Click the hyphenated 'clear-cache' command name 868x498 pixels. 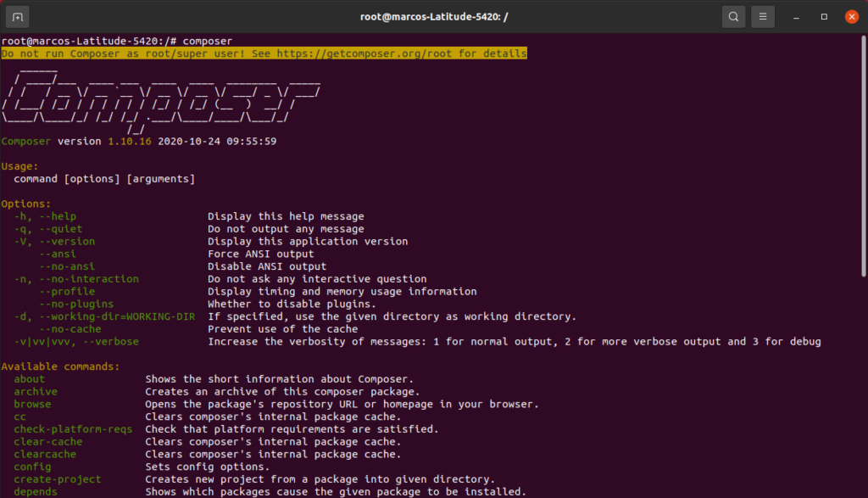point(48,442)
